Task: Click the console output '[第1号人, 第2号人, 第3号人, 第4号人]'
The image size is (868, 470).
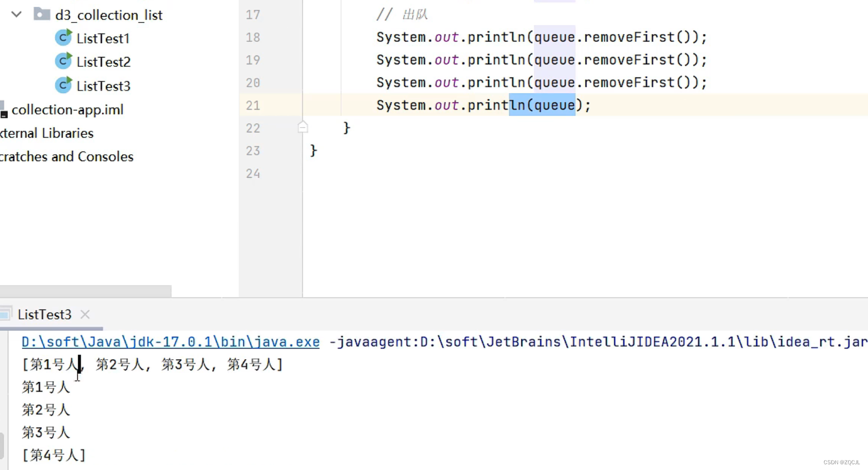Action: (x=152, y=364)
